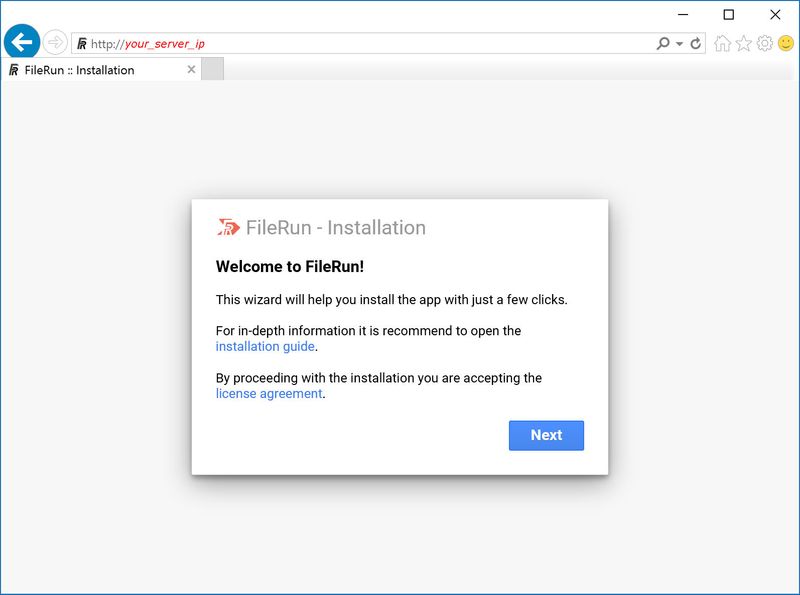Click the 'FileRun - Installation' title text
The height and width of the screenshot is (595, 800).
pyautogui.click(x=336, y=228)
